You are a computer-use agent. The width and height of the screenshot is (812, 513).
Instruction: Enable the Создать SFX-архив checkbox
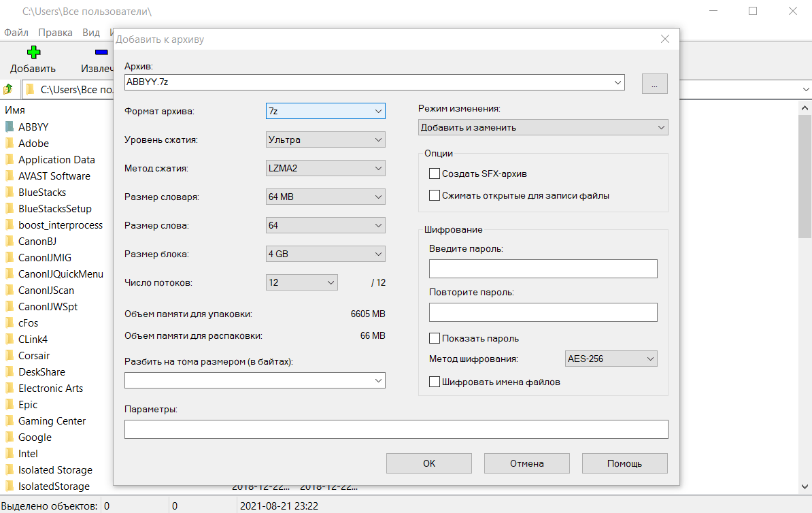tap(435, 173)
